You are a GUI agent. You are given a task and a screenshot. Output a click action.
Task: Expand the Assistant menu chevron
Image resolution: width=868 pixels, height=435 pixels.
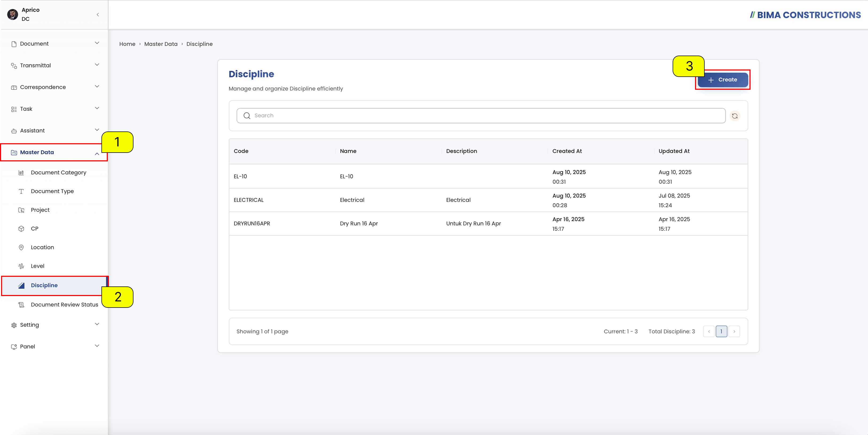(97, 130)
